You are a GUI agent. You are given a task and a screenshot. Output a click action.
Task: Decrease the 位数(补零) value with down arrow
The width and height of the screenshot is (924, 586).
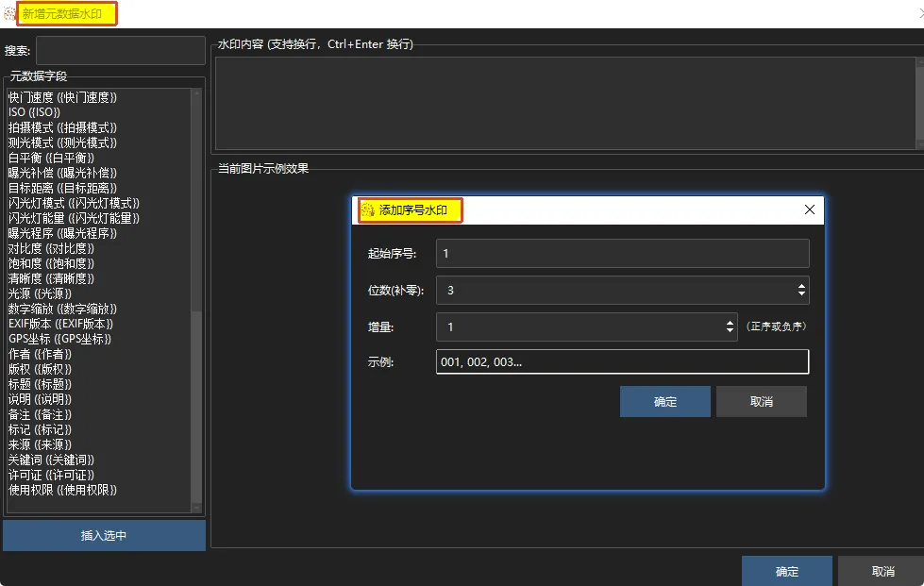[x=801, y=293]
